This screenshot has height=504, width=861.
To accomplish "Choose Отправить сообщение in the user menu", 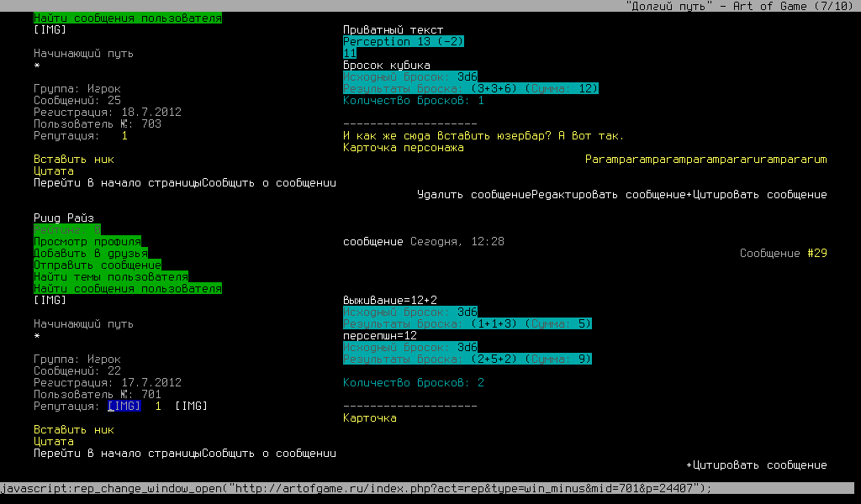I will coord(98,265).
